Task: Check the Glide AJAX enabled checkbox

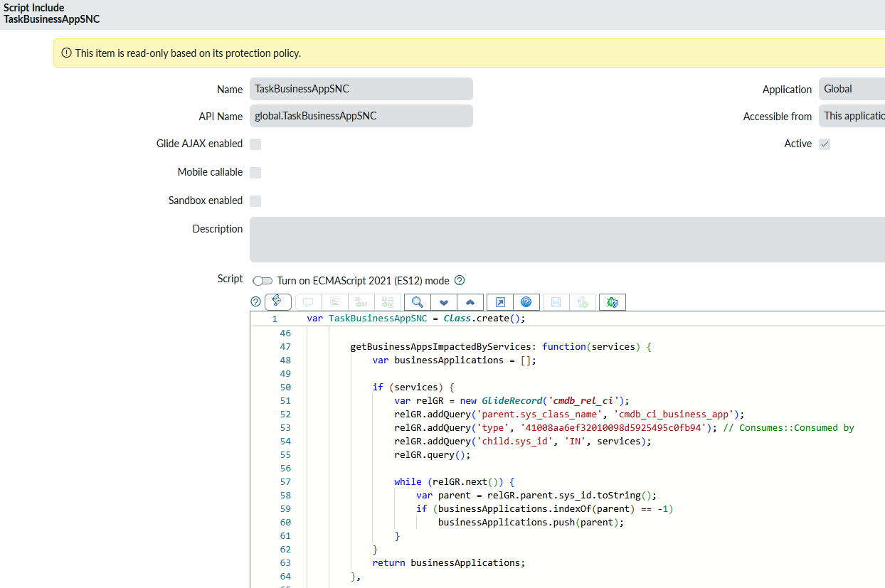Action: pos(255,144)
